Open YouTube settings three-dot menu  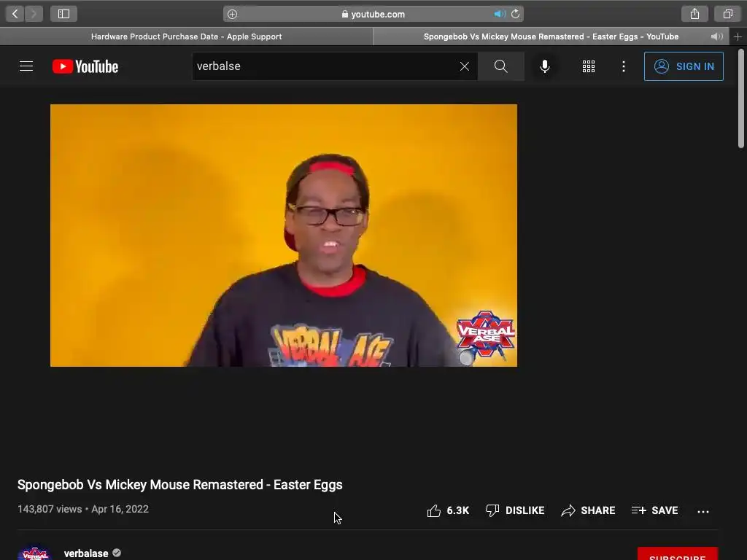624,66
